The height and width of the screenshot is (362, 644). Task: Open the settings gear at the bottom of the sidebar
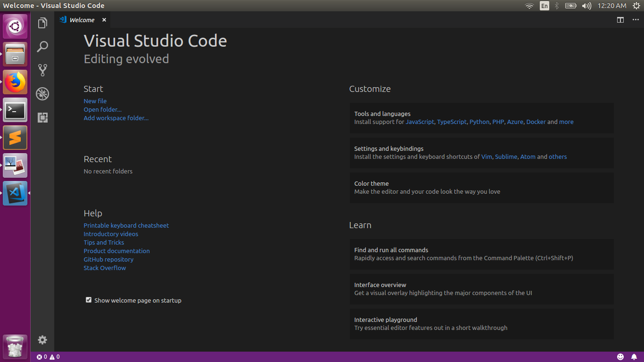click(x=42, y=340)
